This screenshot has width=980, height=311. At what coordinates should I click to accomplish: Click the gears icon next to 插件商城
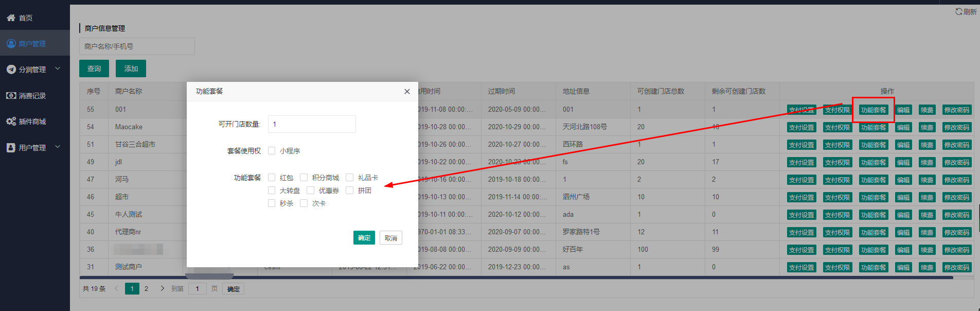[x=11, y=122]
